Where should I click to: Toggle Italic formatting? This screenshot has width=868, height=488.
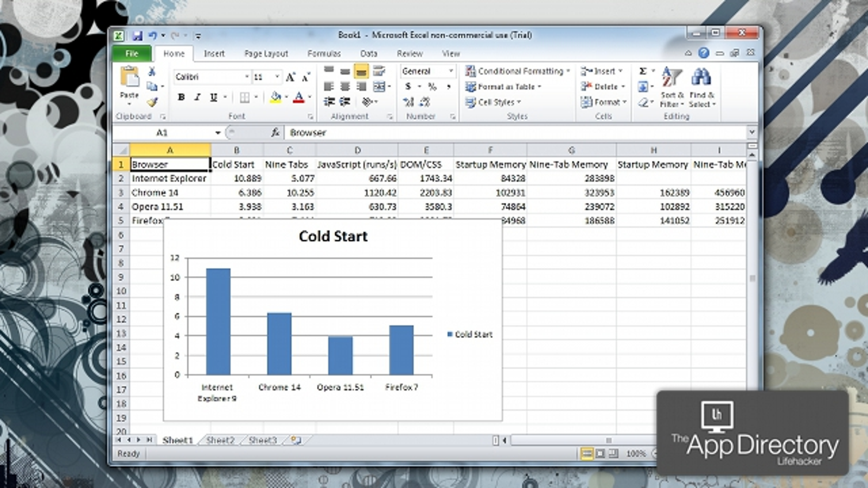pos(197,98)
